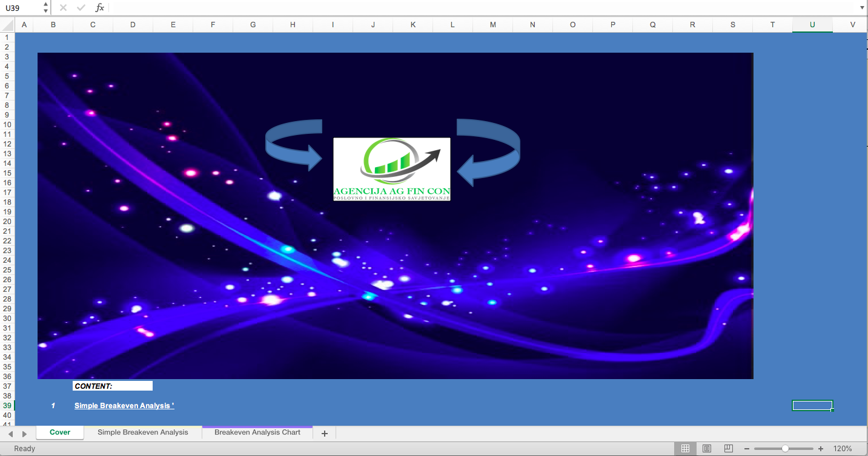Select row 30 header
Viewport: 868px width, 456px height.
pos(7,318)
